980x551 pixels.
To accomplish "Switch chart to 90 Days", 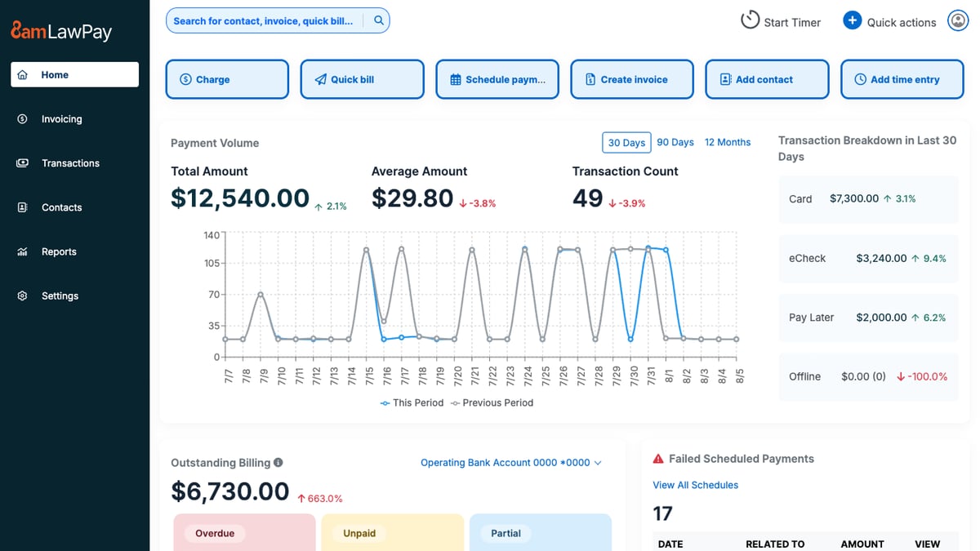I will point(675,142).
